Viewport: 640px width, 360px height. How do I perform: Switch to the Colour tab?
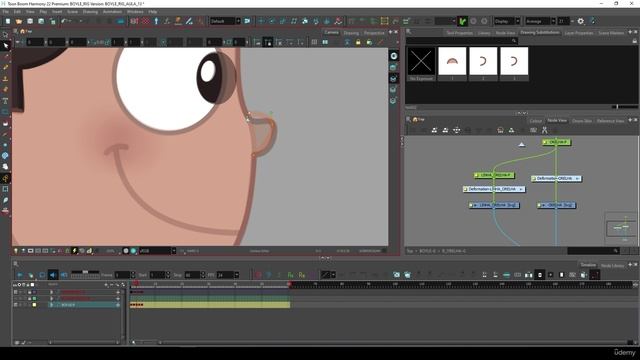point(536,121)
